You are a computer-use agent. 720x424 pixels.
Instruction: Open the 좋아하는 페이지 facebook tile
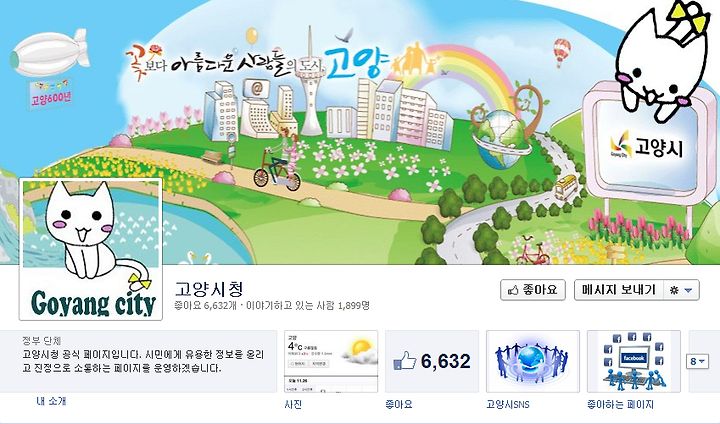[x=634, y=361]
